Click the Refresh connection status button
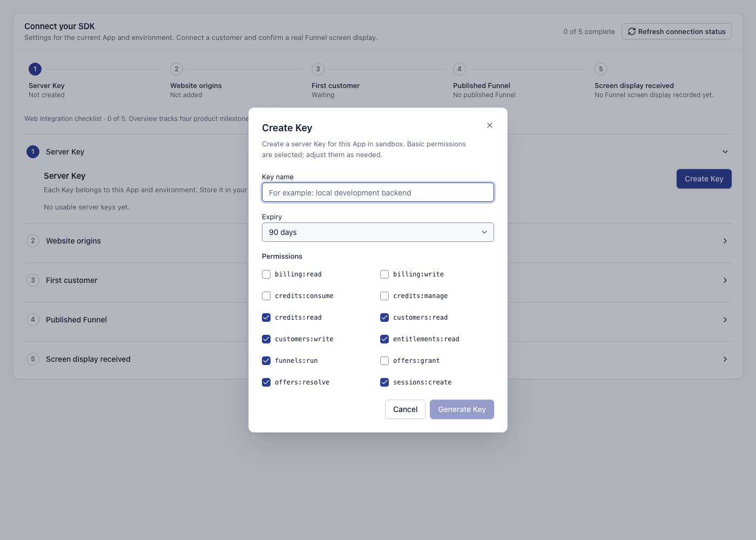Image resolution: width=756 pixels, height=540 pixels. [677, 31]
